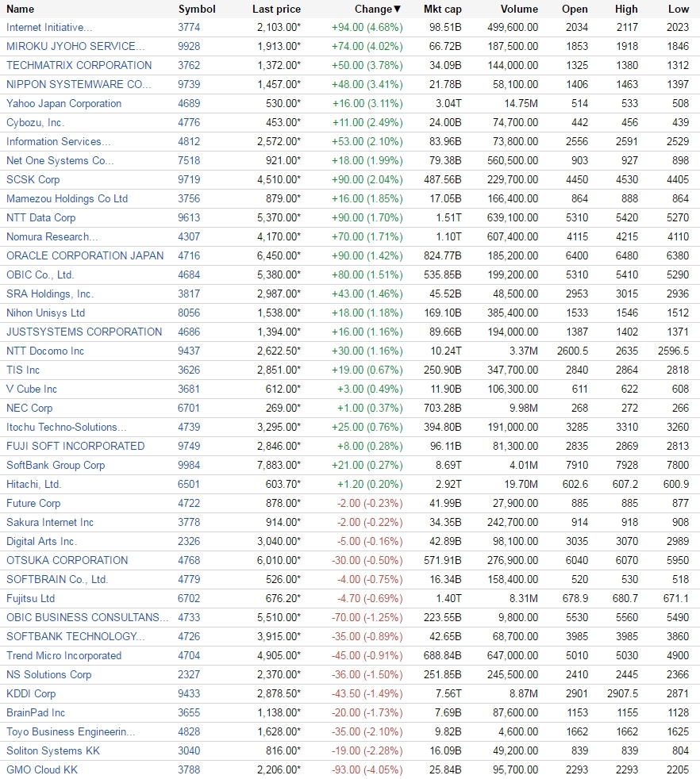This screenshot has width=700, height=779.
Task: Sort by the Mkt cap column
Action: point(442,9)
